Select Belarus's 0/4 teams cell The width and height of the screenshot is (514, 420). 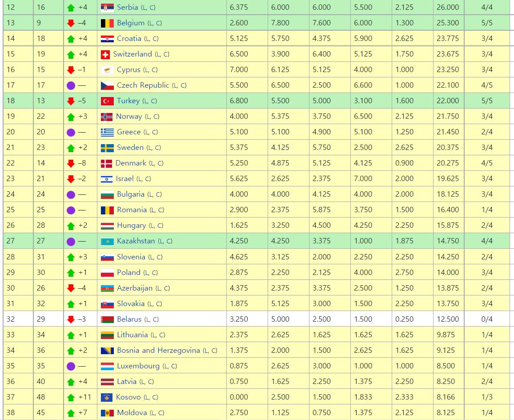487,319
